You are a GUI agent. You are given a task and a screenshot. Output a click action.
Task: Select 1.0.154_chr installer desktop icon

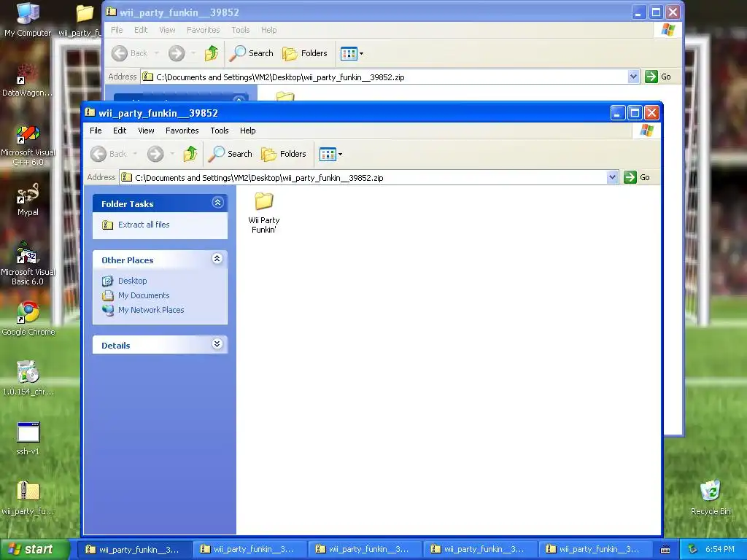pos(28,378)
